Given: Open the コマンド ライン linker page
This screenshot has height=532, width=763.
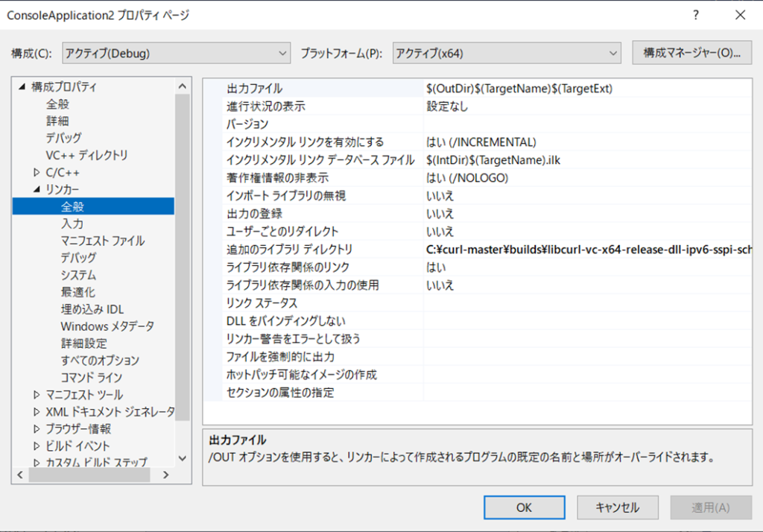Looking at the screenshot, I should coord(91,378).
